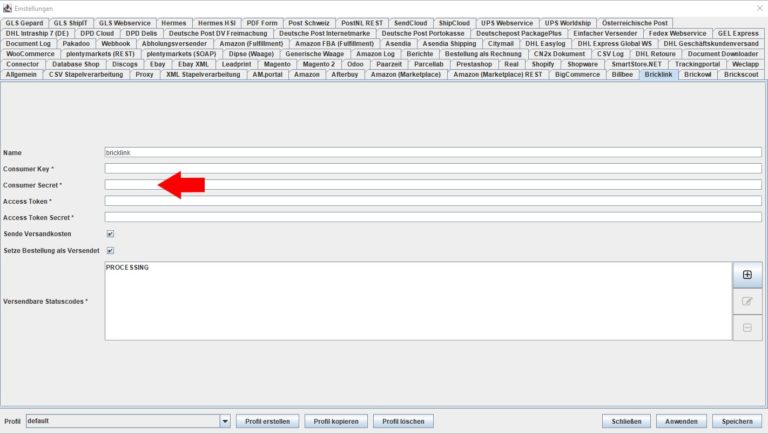Click the Schließen button
768x434 pixels.
(626, 421)
